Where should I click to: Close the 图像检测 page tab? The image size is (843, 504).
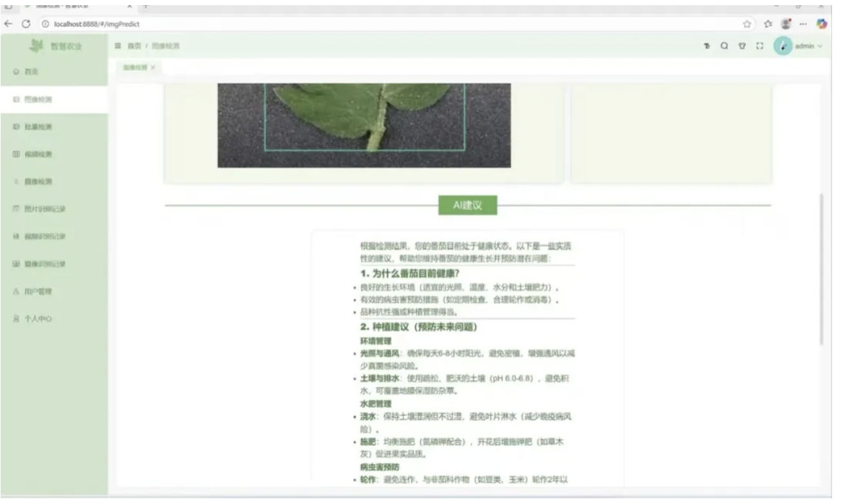[153, 67]
